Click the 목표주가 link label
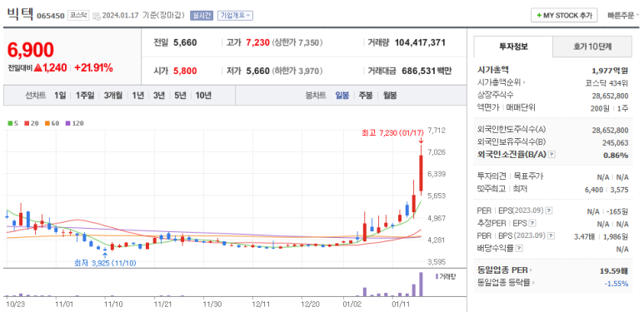 pyautogui.click(x=528, y=176)
